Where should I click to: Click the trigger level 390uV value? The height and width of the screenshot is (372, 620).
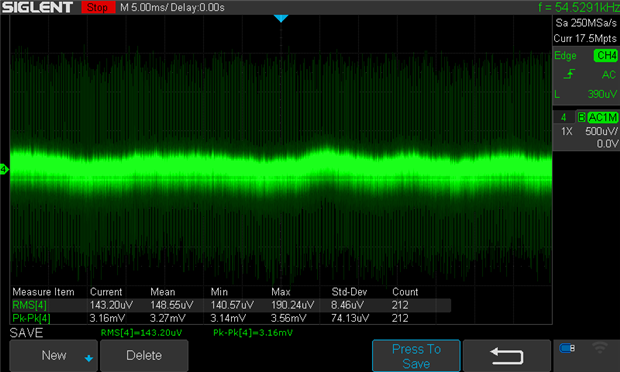(602, 94)
